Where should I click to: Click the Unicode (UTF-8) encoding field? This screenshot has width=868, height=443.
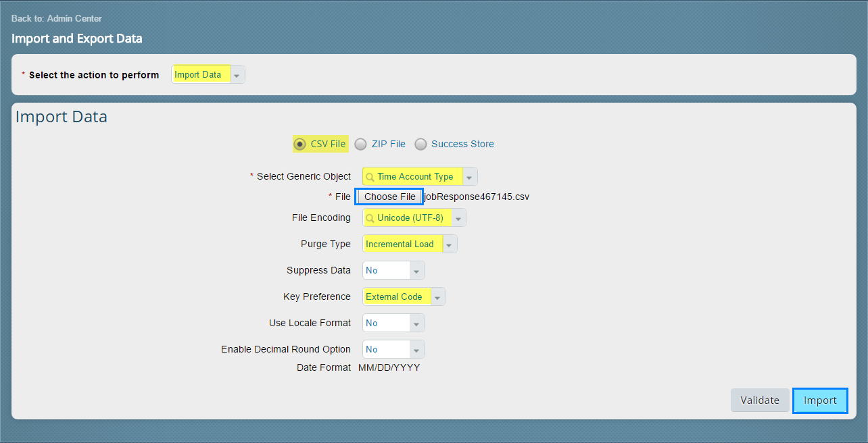(414, 218)
